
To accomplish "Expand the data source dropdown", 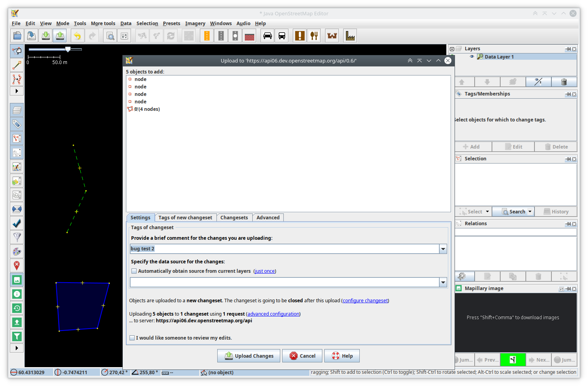I will [443, 282].
